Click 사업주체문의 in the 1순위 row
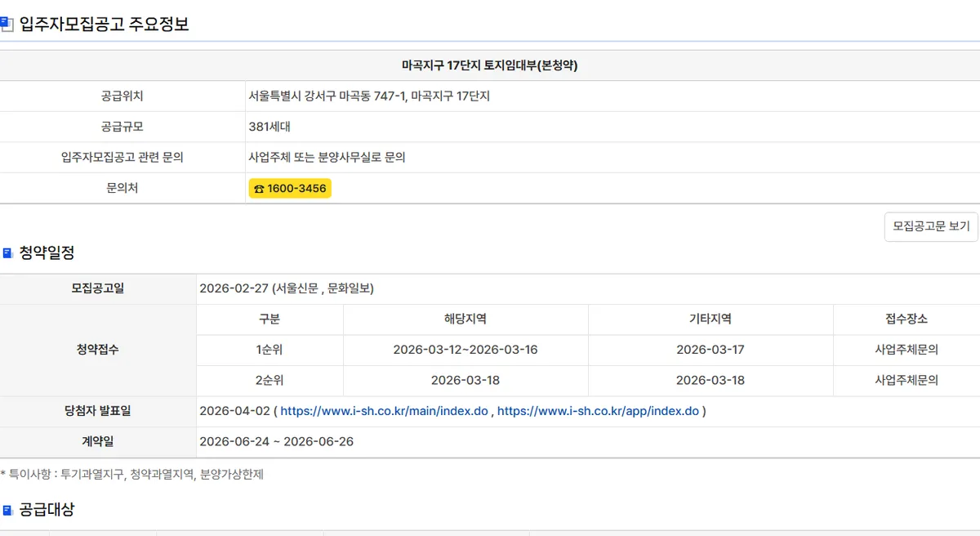980x536 pixels. [x=906, y=350]
